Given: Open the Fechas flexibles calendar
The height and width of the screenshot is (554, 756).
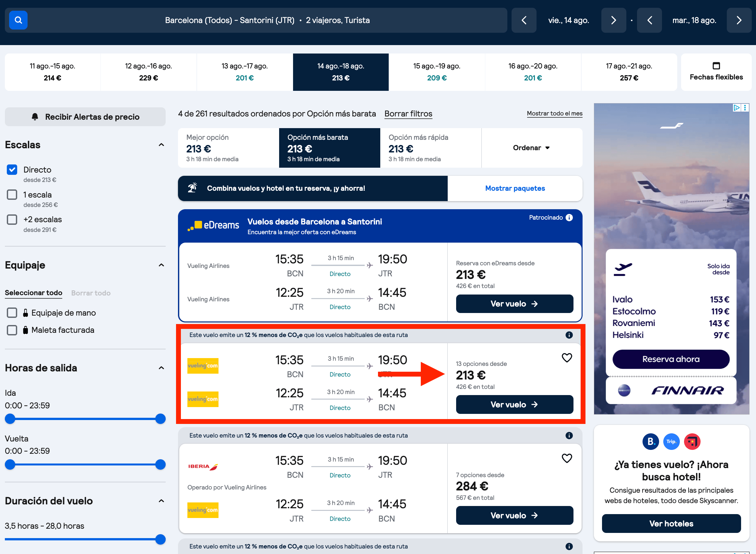Looking at the screenshot, I should click(x=716, y=72).
